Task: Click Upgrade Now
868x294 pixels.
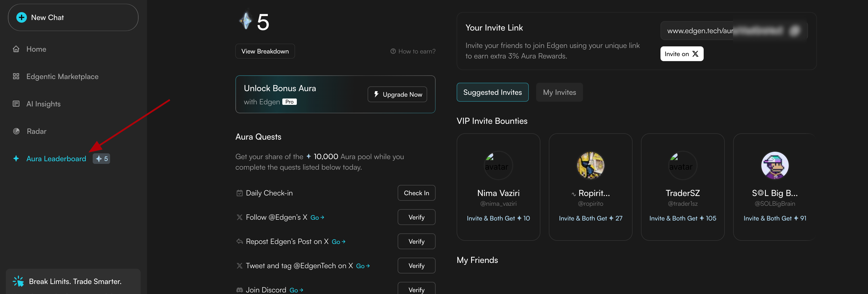Action: pos(397,94)
